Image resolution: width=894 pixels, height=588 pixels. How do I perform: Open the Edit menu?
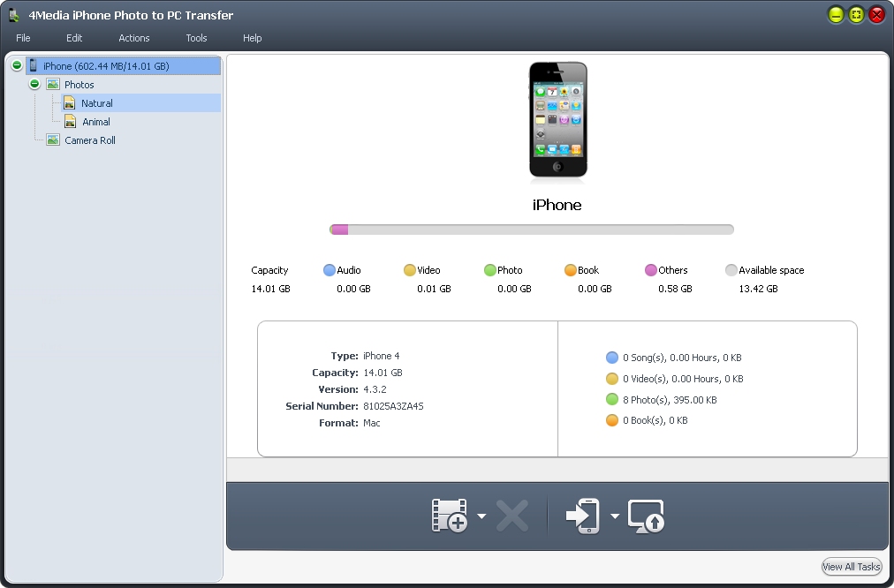(74, 38)
